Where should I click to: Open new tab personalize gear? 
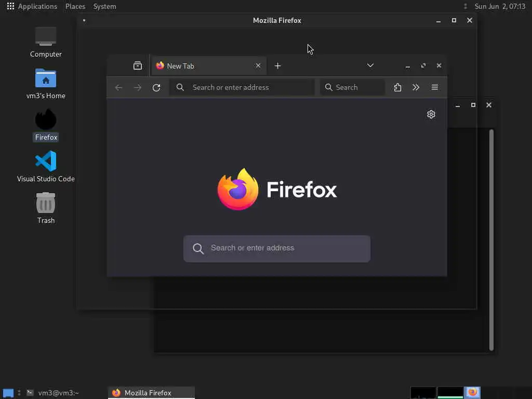pyautogui.click(x=431, y=114)
